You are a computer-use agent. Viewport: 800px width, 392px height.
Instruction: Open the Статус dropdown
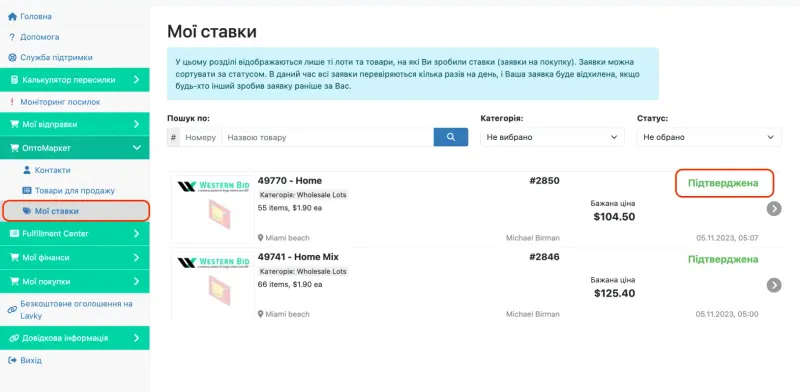pos(709,137)
